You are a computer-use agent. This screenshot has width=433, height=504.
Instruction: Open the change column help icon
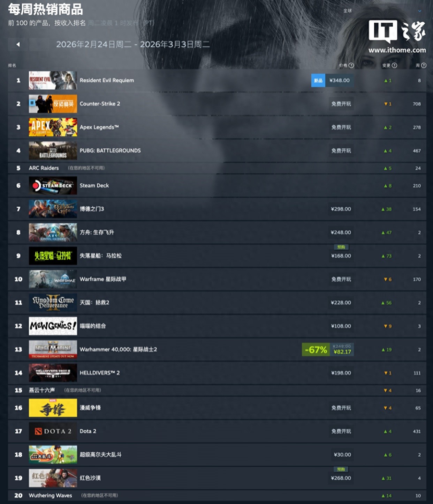coord(394,65)
